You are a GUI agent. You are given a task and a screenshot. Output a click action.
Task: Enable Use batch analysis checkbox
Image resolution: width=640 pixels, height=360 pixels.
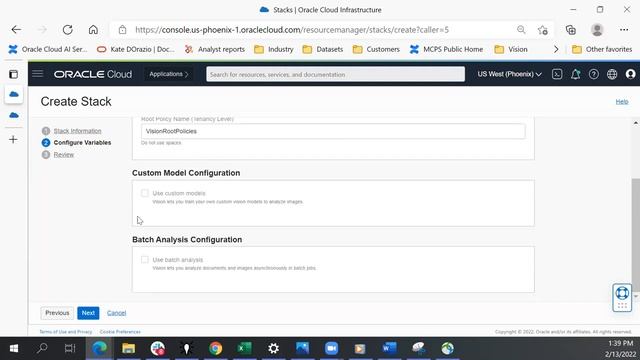(144, 260)
